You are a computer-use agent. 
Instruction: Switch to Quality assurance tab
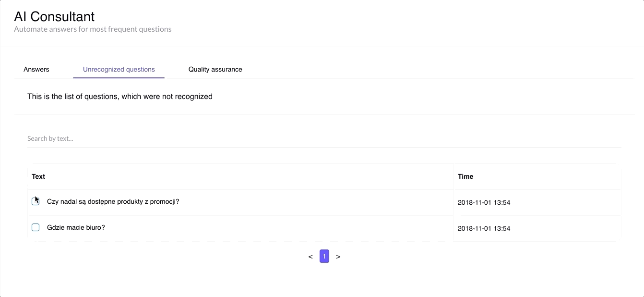point(215,69)
